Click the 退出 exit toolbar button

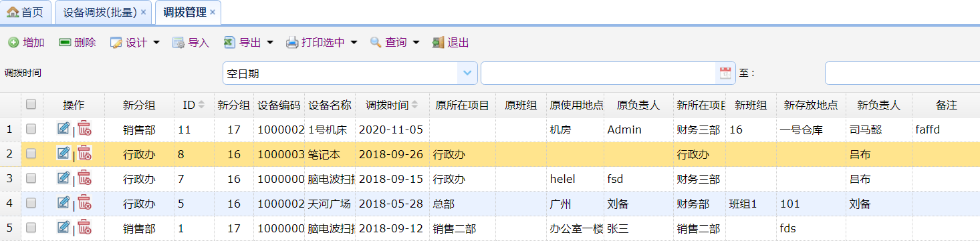tap(451, 43)
